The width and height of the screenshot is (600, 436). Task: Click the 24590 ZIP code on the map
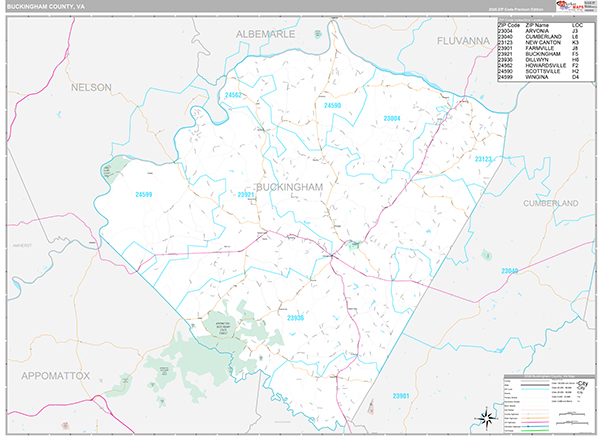click(x=332, y=104)
